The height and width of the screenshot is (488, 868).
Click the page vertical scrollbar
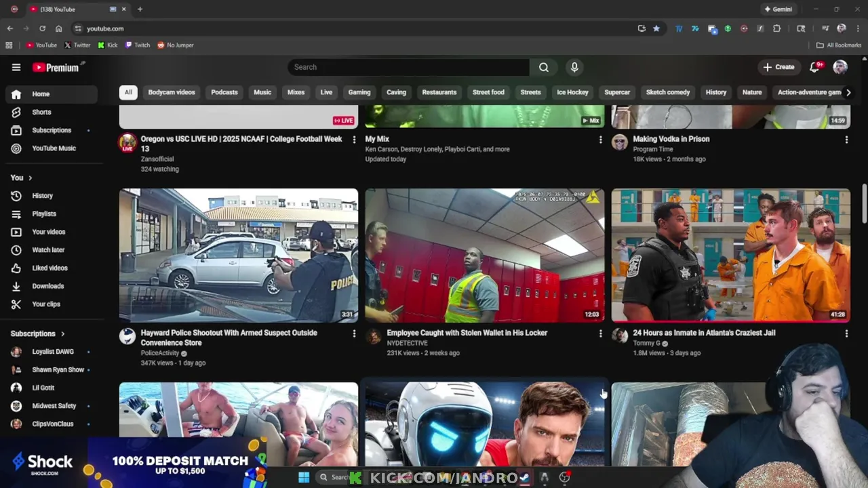[x=864, y=203]
